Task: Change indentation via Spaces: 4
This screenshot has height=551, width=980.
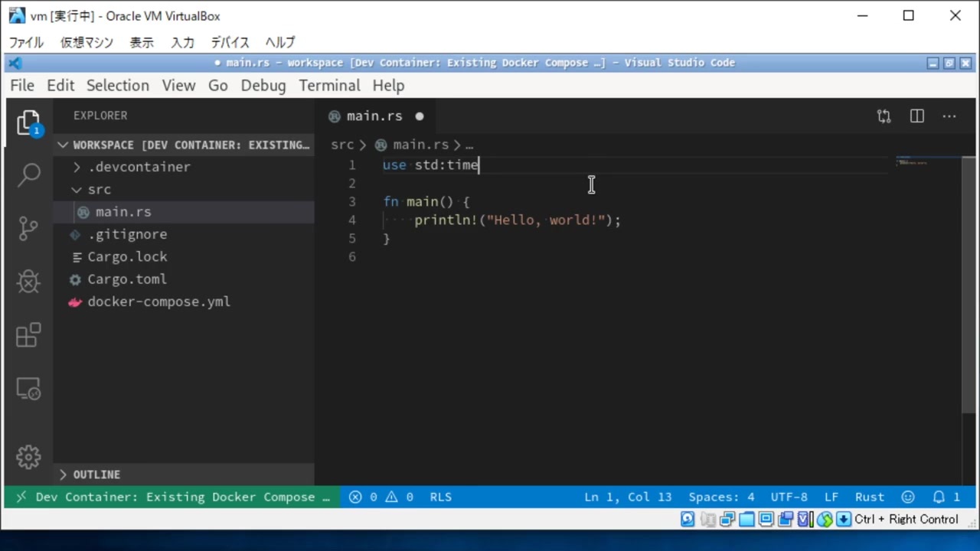Action: click(721, 497)
